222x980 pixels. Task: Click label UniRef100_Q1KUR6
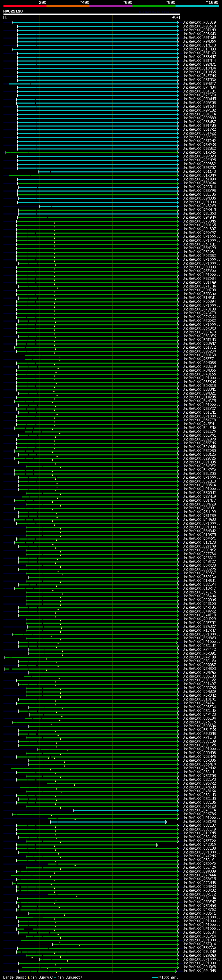coord(199,153)
